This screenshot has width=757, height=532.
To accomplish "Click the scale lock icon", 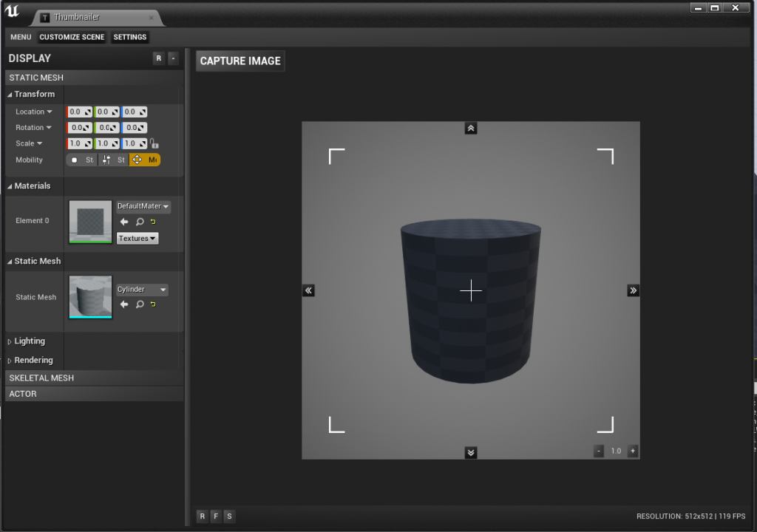I will click(154, 144).
